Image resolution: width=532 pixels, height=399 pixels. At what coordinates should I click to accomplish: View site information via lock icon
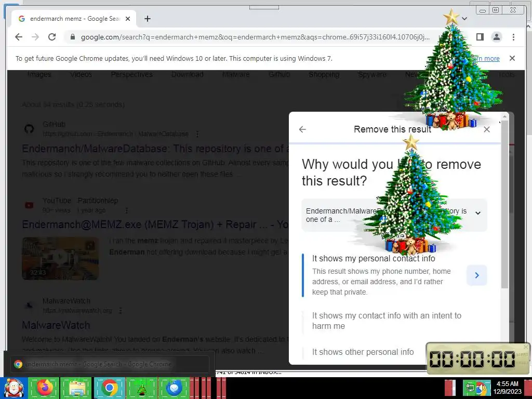tap(73, 37)
